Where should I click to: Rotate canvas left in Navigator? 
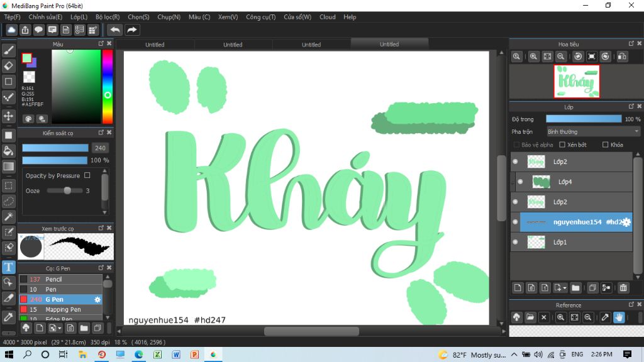(x=578, y=57)
